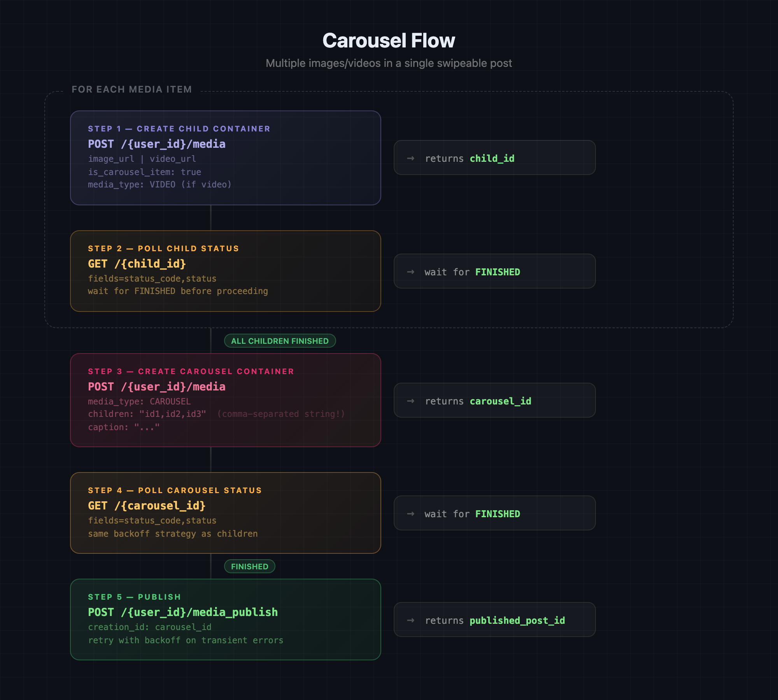Viewport: 778px width, 700px height.
Task: Click the "retry with backoff on transient errors" note
Action: 186,640
